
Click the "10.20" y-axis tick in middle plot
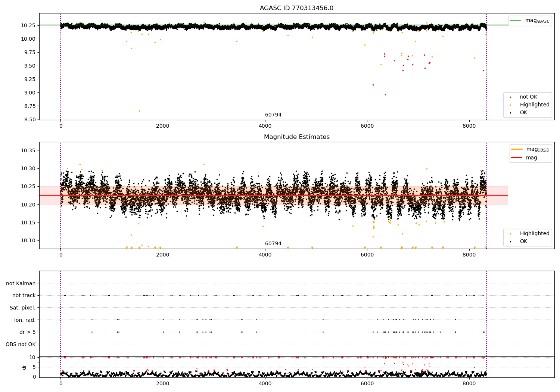point(28,205)
